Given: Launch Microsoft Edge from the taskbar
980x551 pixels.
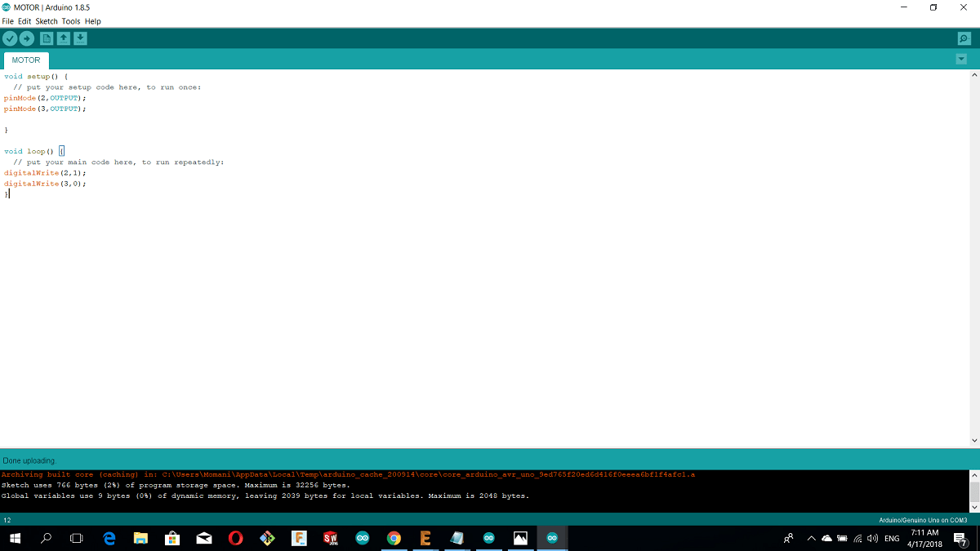Looking at the screenshot, I should pos(109,538).
